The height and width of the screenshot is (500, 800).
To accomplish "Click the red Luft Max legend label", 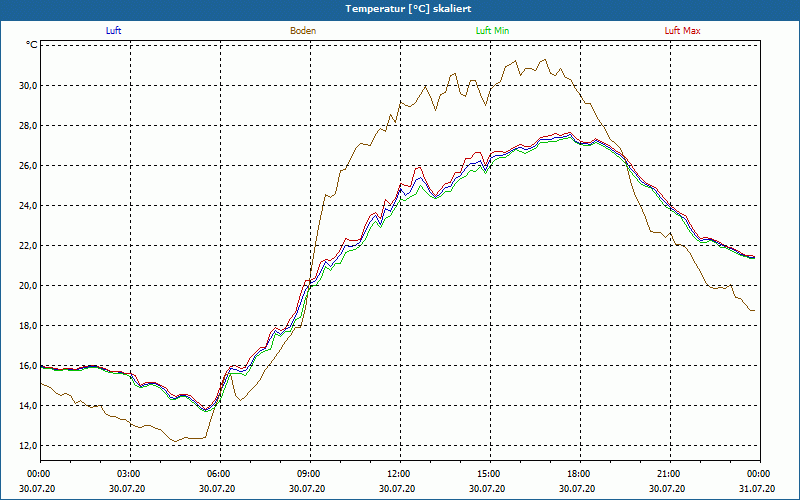I will tap(682, 31).
